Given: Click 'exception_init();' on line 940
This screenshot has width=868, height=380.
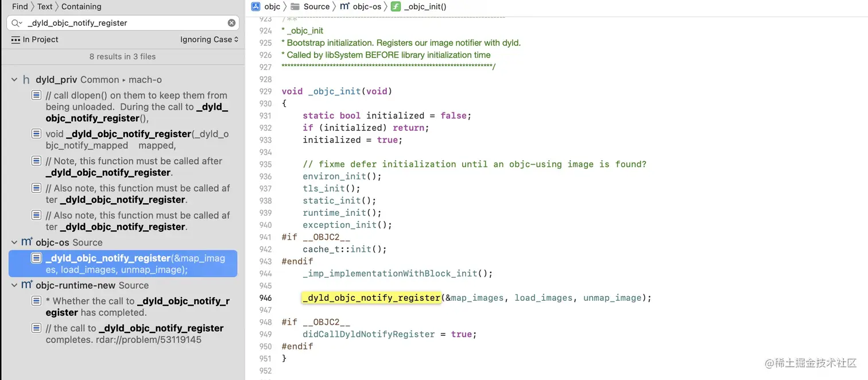Looking at the screenshot, I should [347, 225].
